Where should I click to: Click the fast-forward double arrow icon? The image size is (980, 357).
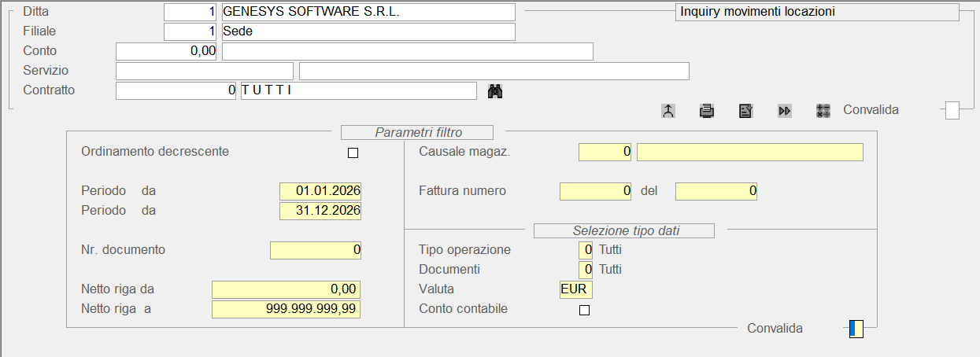click(x=784, y=111)
